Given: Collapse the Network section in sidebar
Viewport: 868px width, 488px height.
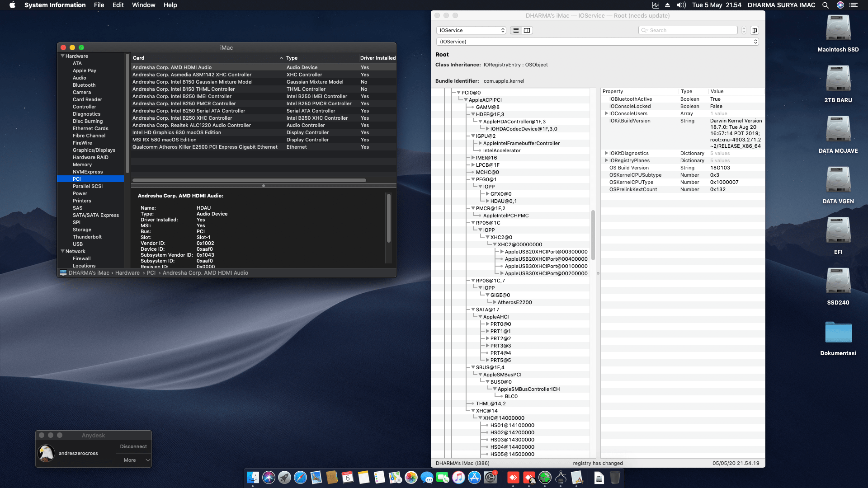Looking at the screenshot, I should (62, 251).
